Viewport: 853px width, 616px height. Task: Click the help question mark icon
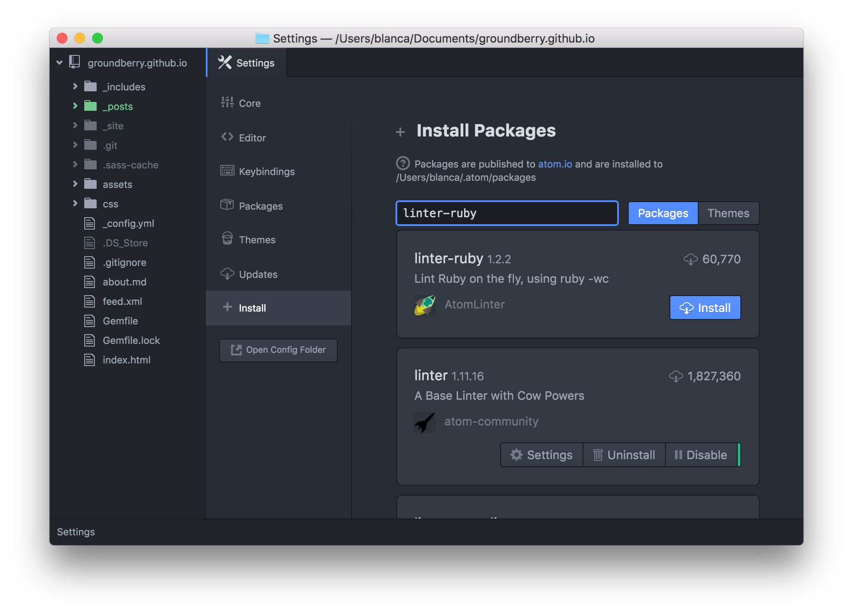403,164
